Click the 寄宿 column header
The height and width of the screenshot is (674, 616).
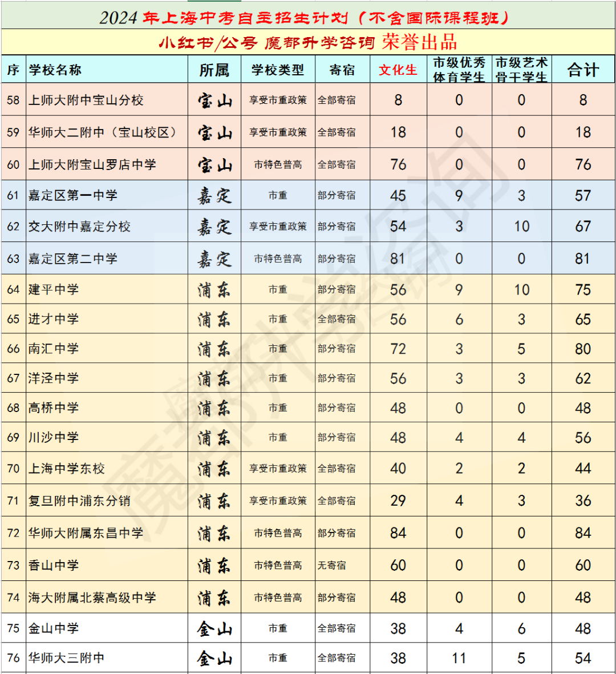(x=342, y=70)
